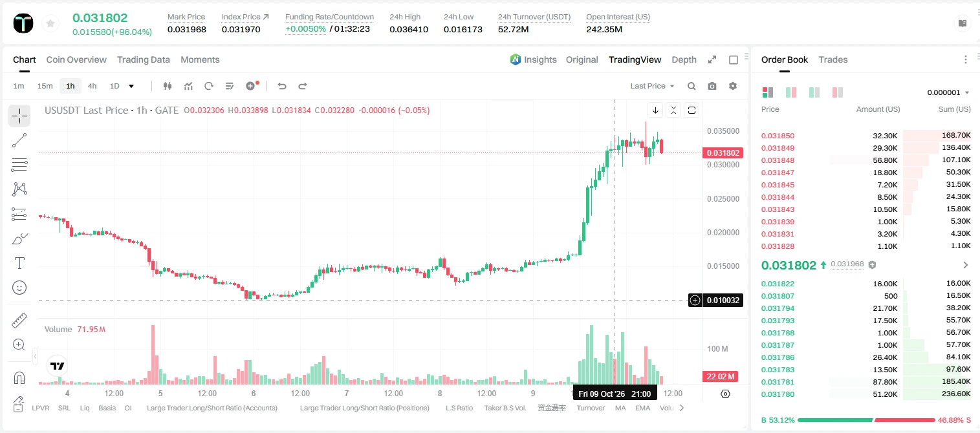Click the 0.031822 bid price row
Viewport: 980px width, 433px height.
(x=866, y=284)
